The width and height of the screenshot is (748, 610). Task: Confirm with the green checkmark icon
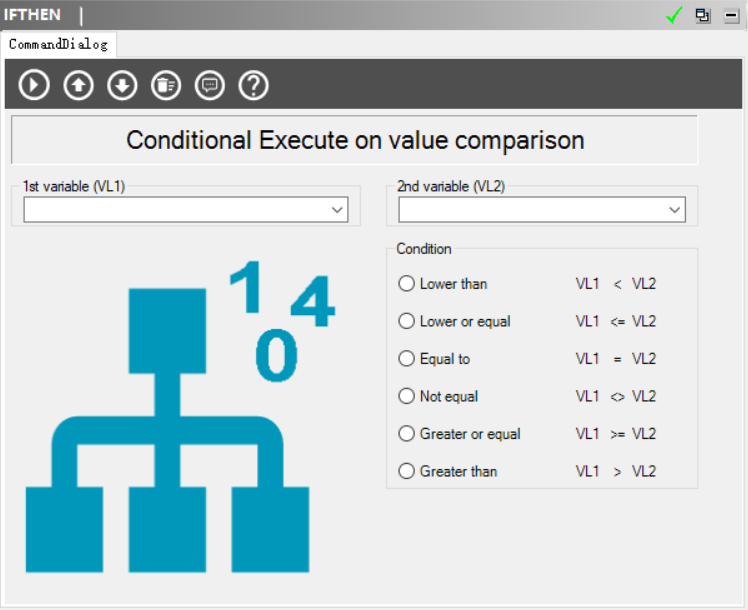click(x=674, y=15)
